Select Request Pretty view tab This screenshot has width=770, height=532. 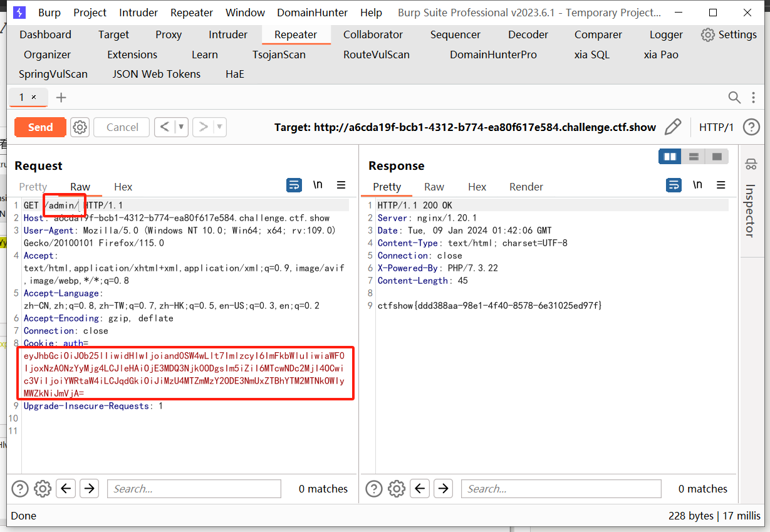tap(33, 187)
